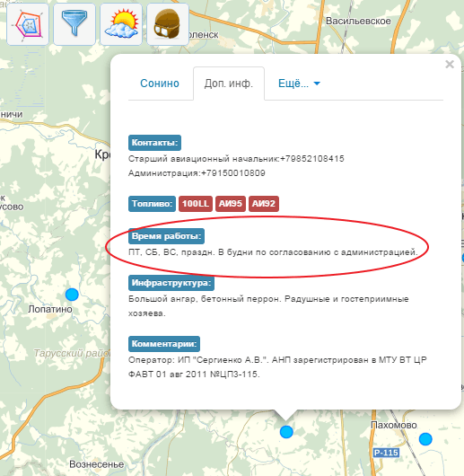Click the Комментарии label
Screen dimensions: 464x476
click(164, 344)
